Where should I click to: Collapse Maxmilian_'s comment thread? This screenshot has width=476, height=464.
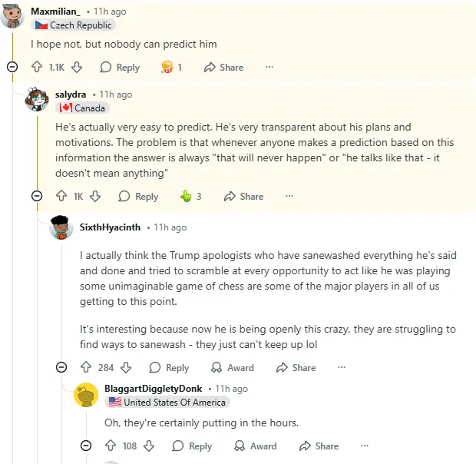12,68
